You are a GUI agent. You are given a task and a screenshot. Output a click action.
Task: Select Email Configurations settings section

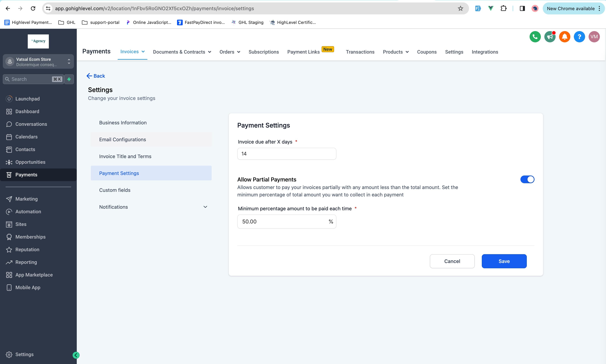point(151,139)
